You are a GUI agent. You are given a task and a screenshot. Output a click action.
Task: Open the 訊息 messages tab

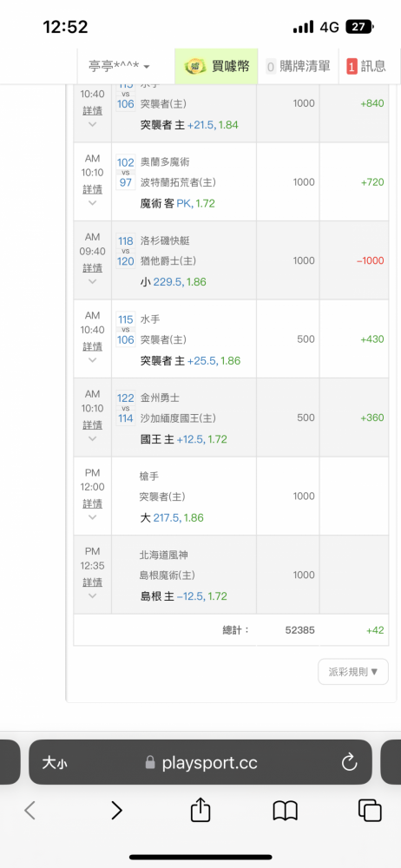point(366,67)
